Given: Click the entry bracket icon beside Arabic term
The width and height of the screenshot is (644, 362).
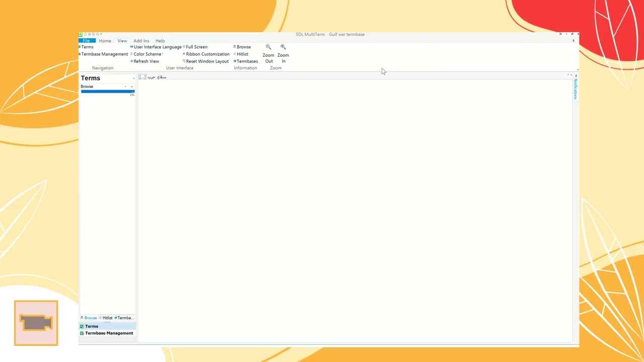Looking at the screenshot, I should click(x=142, y=77).
